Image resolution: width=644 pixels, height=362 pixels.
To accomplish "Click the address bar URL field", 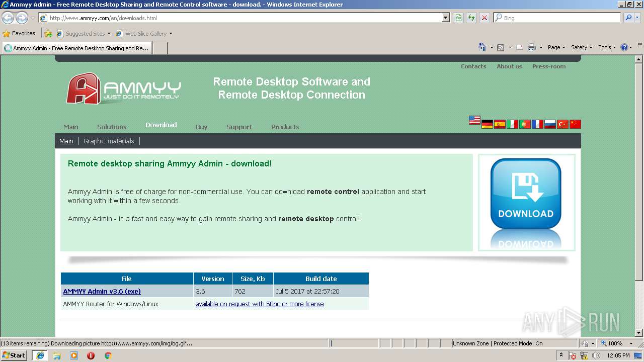I will click(x=245, y=18).
